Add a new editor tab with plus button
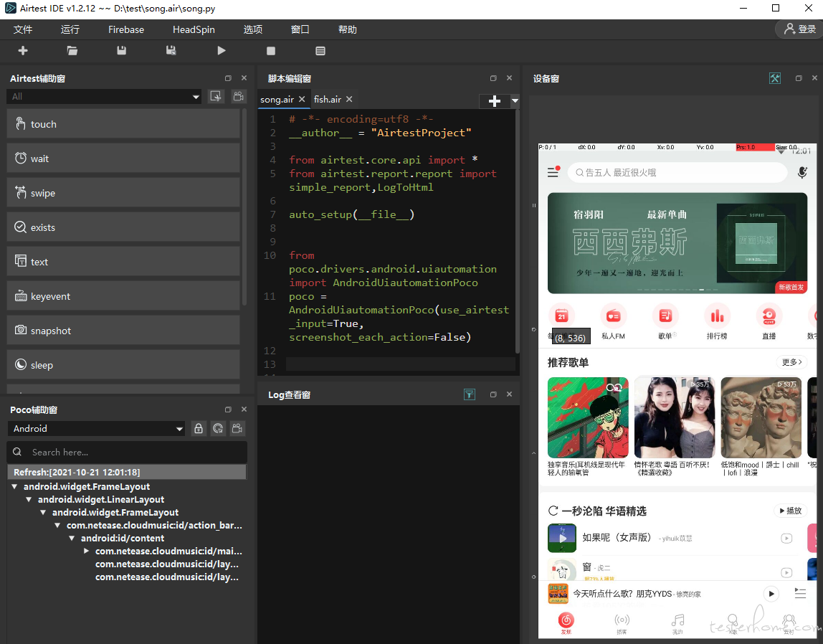The height and width of the screenshot is (644, 823). pyautogui.click(x=494, y=101)
